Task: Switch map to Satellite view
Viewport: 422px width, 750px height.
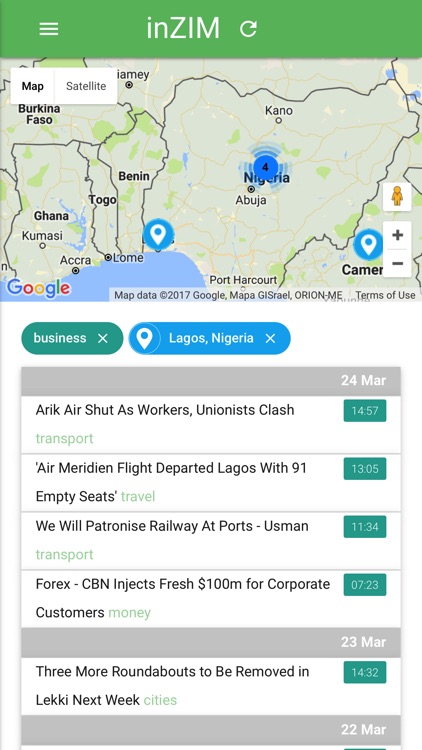Action: (86, 86)
